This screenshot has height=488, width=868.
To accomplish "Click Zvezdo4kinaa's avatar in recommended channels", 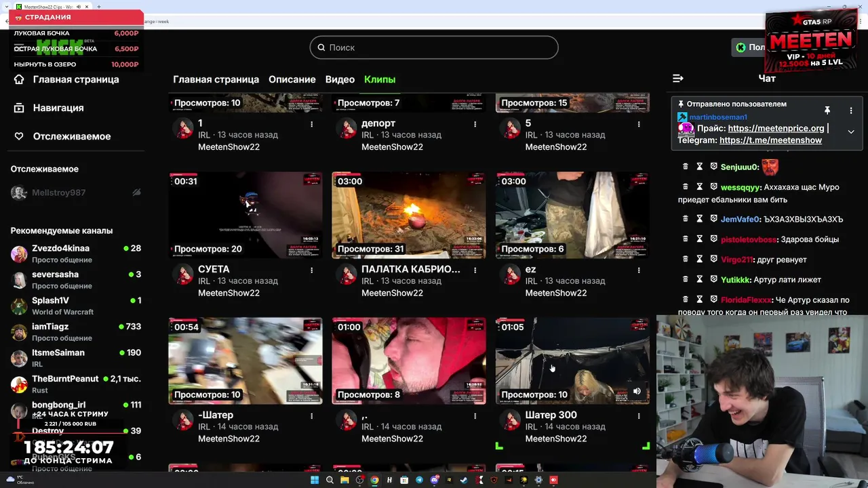I will (19, 254).
